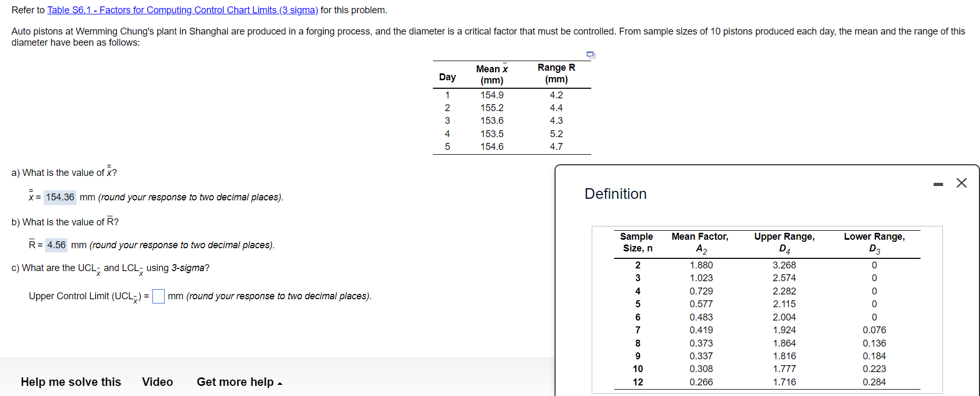Click A2 value 0.308 for n=10
This screenshot has width=980, height=396.
point(701,369)
